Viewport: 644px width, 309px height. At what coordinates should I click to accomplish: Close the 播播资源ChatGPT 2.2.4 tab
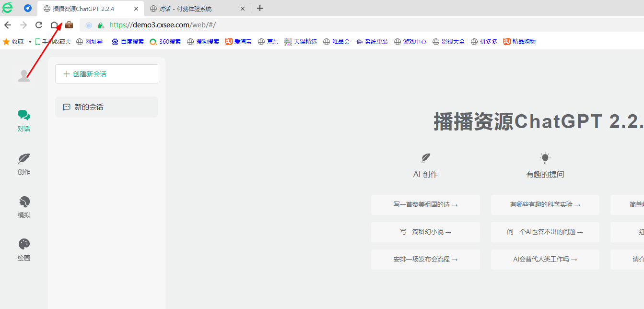click(x=136, y=9)
